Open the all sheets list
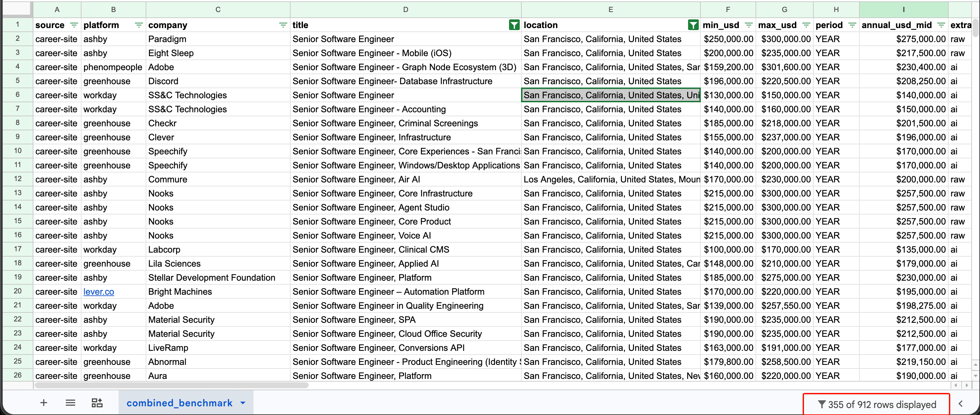This screenshot has height=415, width=980. tap(70, 403)
